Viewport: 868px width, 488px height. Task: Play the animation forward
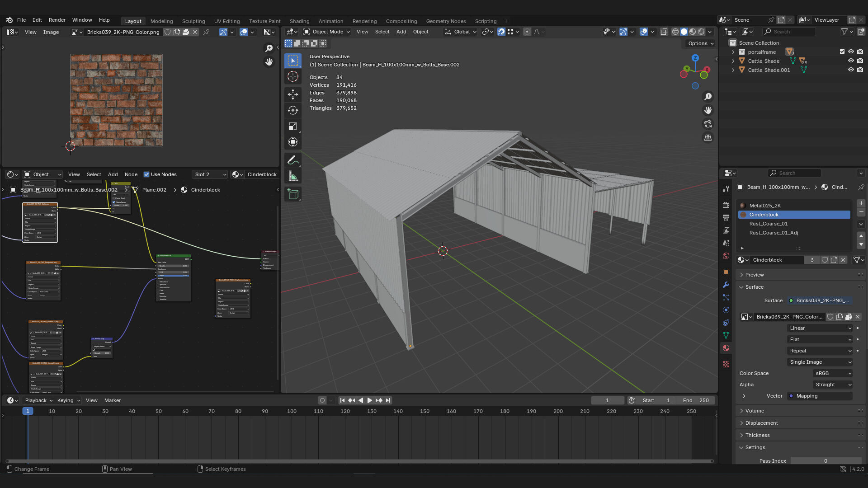click(369, 400)
